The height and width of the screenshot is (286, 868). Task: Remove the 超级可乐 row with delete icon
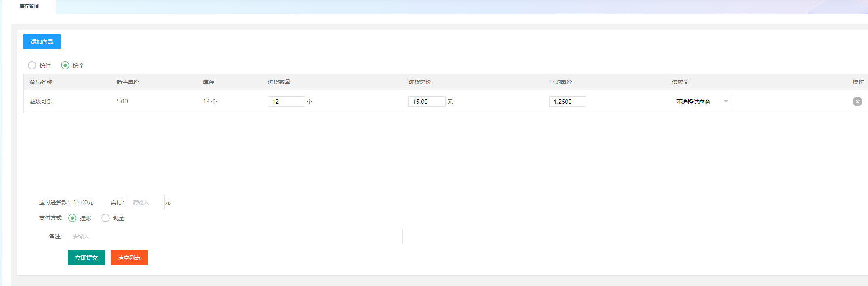pos(857,101)
